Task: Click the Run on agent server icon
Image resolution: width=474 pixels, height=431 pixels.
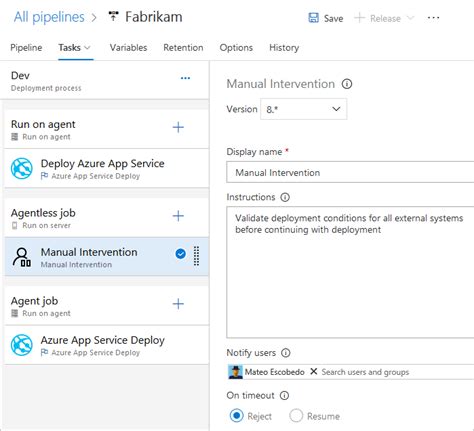Action: (15, 137)
